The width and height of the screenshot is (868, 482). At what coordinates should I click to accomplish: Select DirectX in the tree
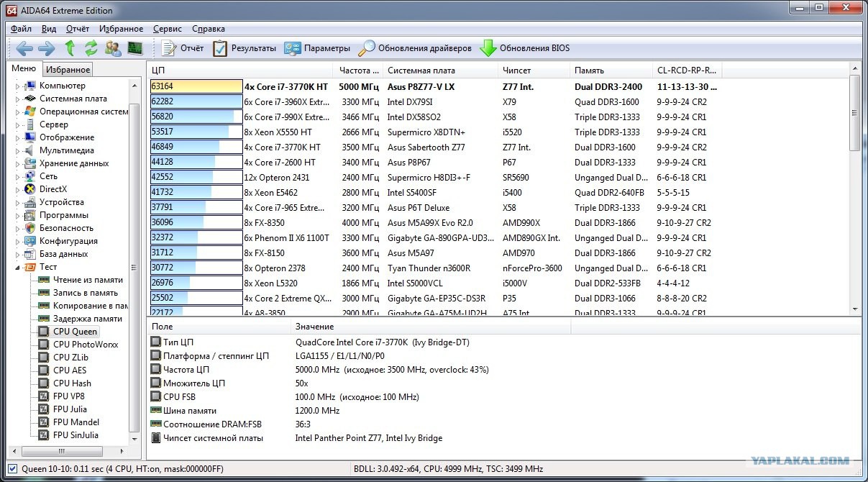click(x=52, y=189)
